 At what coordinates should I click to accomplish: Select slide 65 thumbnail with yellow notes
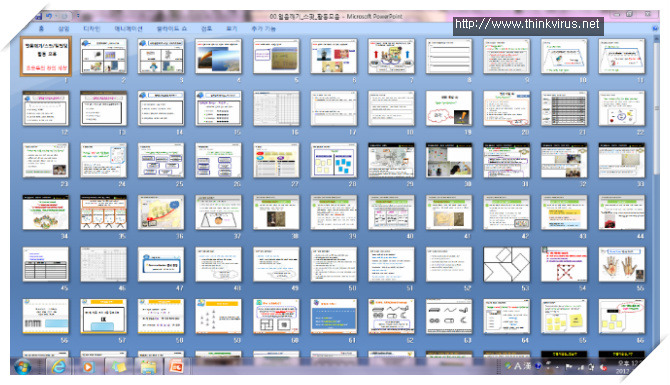[564, 317]
